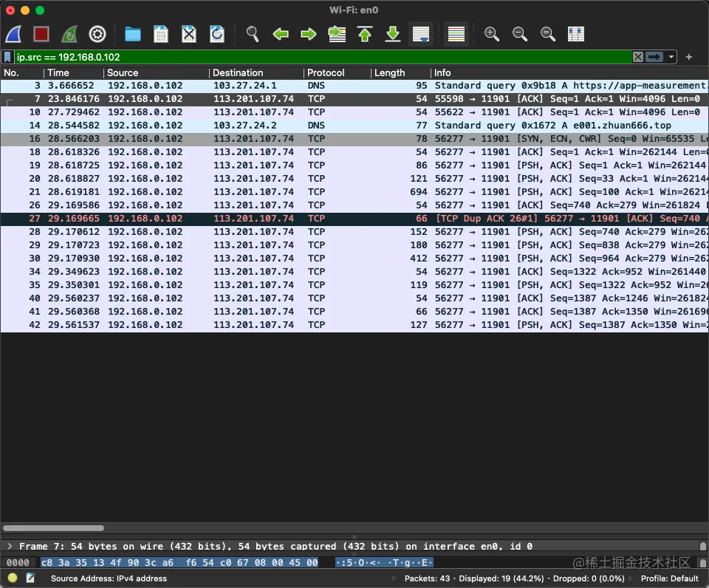The height and width of the screenshot is (588, 709).
Task: Toggle auto-scroll during live capture
Action: click(421, 35)
